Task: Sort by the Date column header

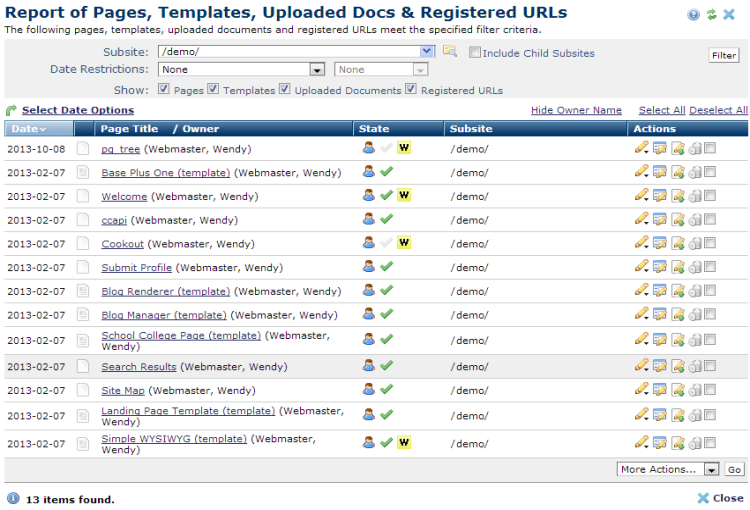Action: coord(27,129)
